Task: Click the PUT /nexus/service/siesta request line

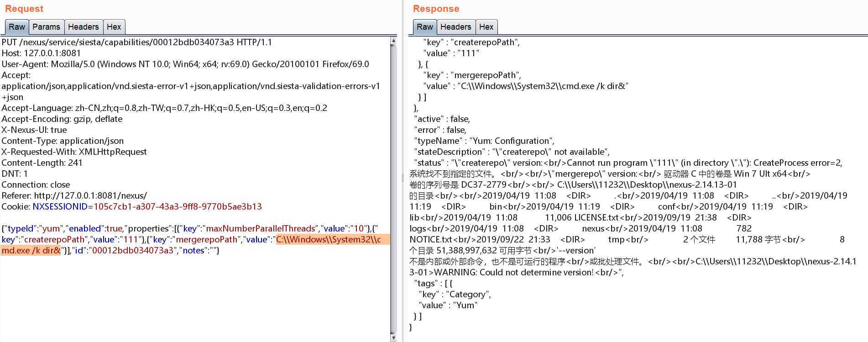Action: (137, 42)
